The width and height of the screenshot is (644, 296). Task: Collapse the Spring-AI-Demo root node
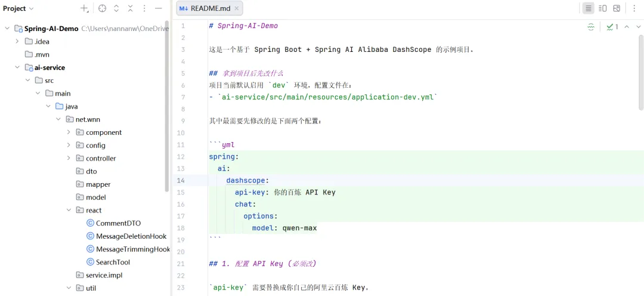click(x=7, y=29)
